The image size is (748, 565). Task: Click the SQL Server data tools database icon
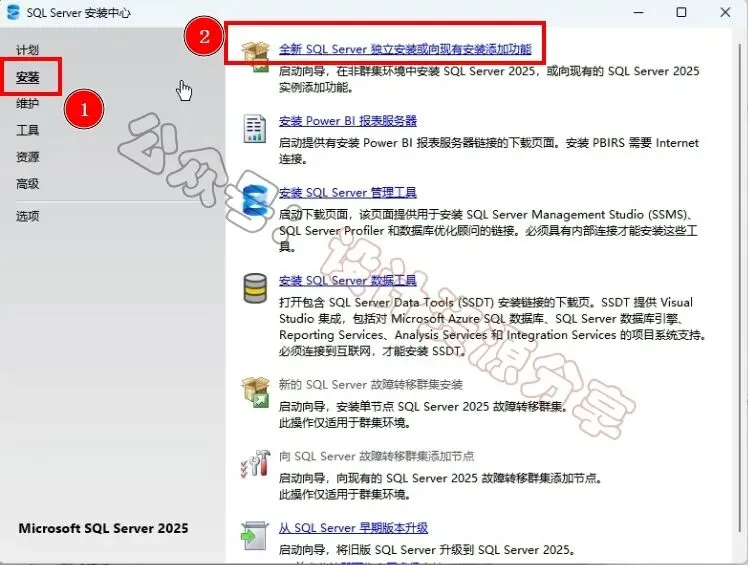tap(255, 288)
